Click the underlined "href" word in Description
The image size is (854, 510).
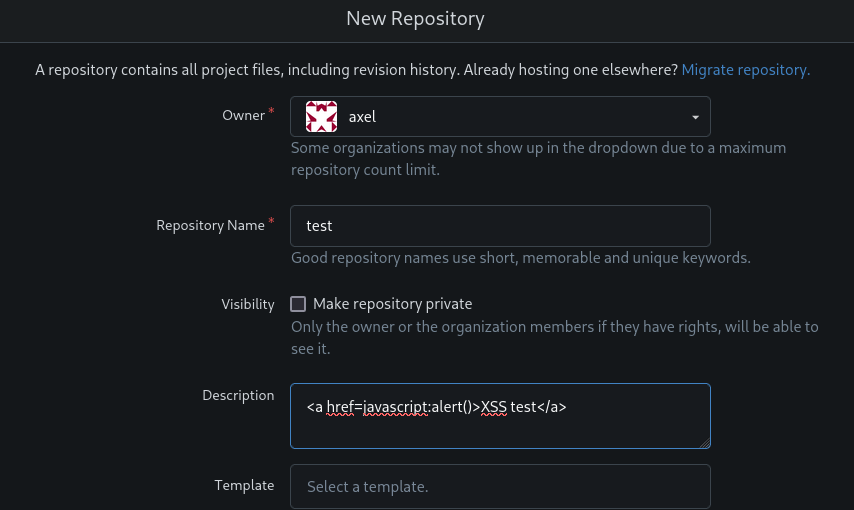pyautogui.click(x=342, y=407)
